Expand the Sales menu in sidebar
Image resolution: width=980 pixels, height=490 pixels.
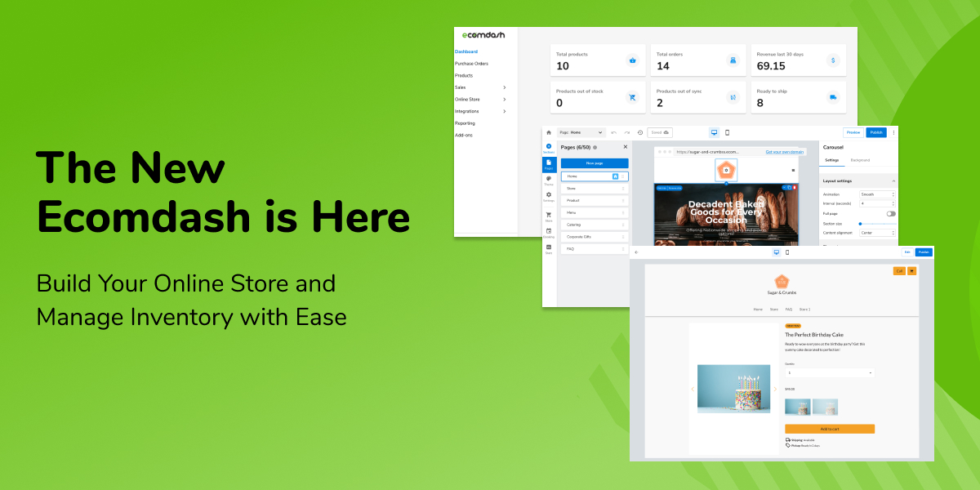[504, 87]
